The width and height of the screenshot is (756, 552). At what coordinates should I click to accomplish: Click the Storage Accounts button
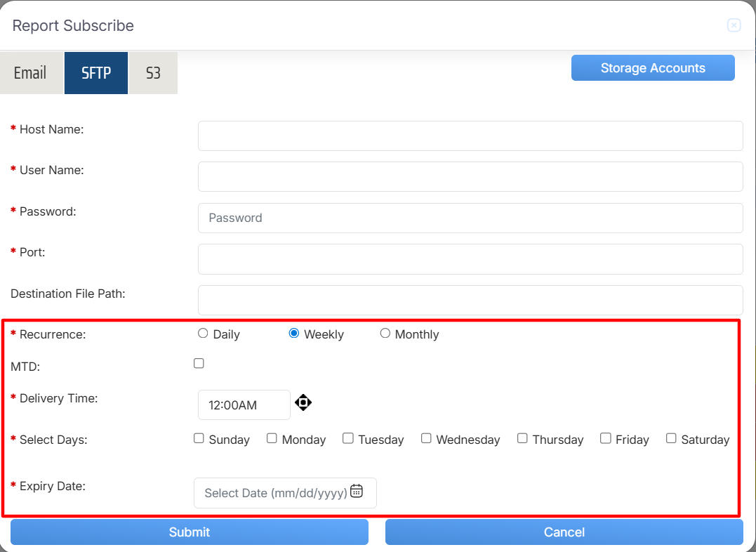tap(653, 68)
